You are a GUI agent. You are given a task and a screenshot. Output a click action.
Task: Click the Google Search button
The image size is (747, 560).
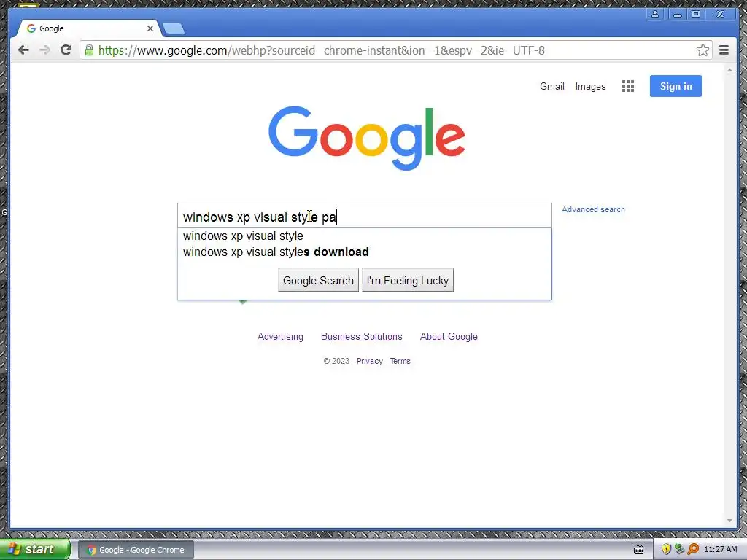coord(318,281)
